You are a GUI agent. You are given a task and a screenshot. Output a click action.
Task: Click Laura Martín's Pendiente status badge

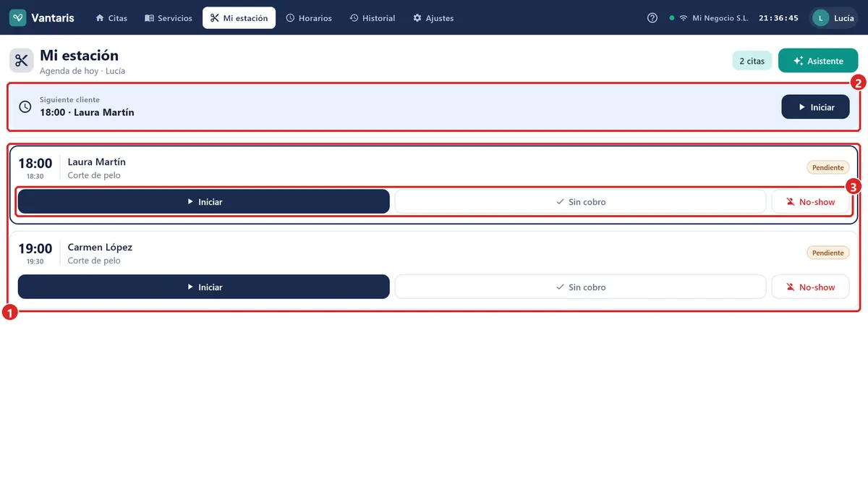(828, 168)
